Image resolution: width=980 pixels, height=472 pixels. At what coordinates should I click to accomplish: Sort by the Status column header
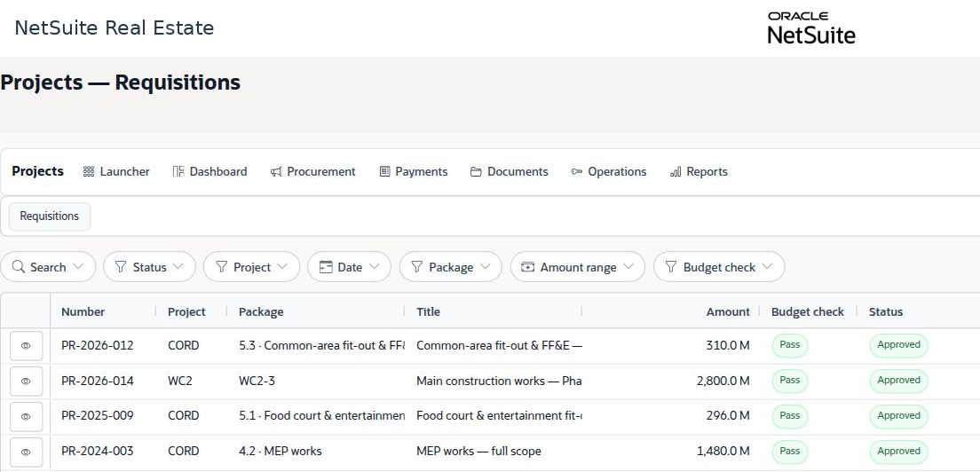pyautogui.click(x=886, y=311)
